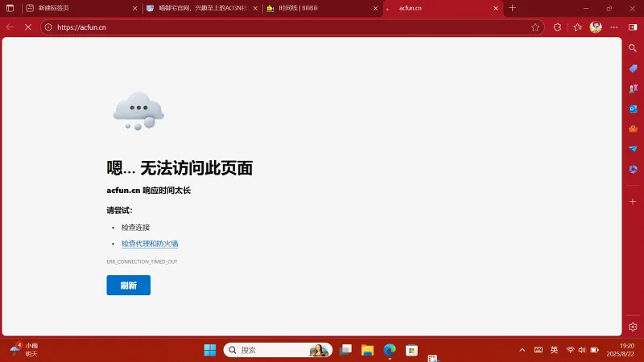Viewport: 644px width, 362px height.
Task: Click the address bar showing https://acfun.cn
Action: [291, 27]
